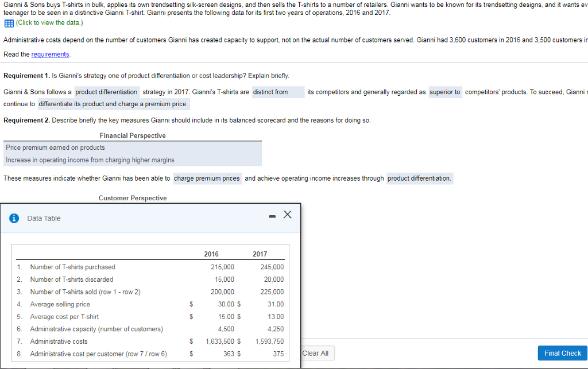The image size is (588, 369).
Task: Click 'Number of T-shirts purchased' row label
Action: pos(73,267)
